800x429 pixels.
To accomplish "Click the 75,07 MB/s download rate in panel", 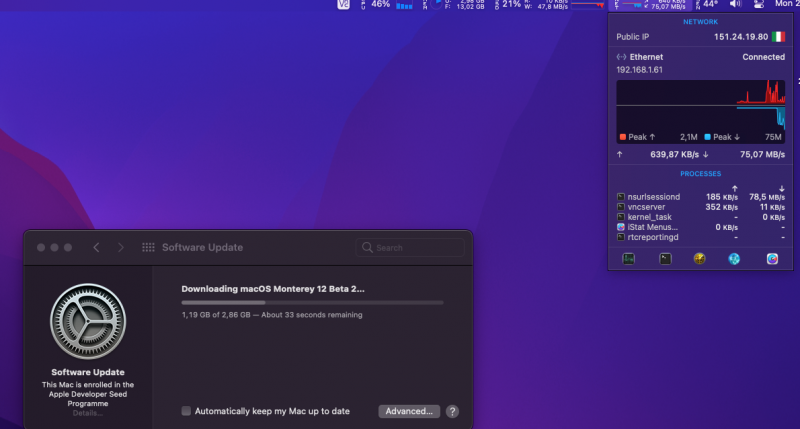I will (762, 155).
